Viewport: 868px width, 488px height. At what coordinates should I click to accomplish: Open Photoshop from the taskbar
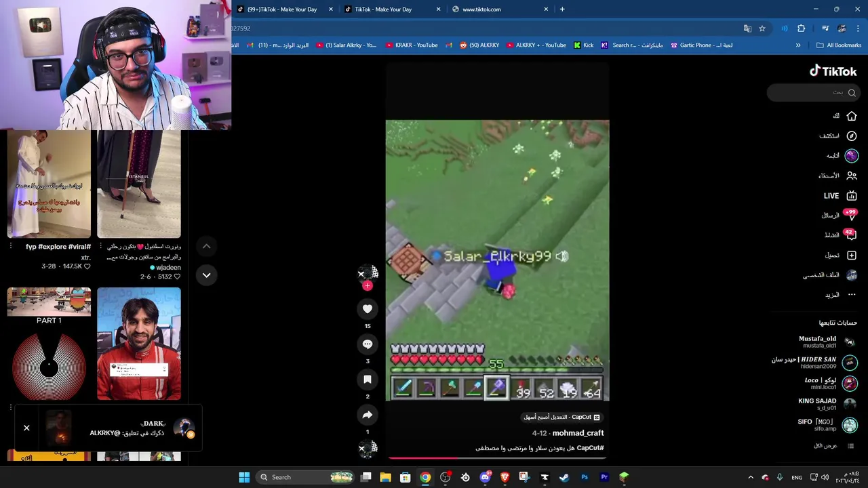pos(584,477)
